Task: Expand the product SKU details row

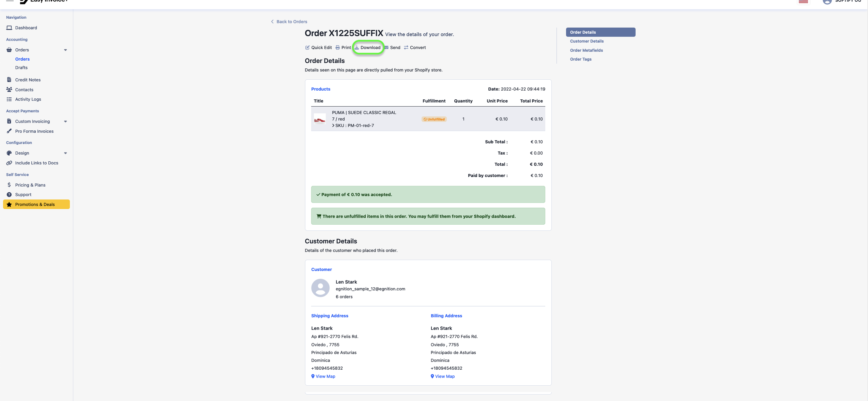Action: 333,125
